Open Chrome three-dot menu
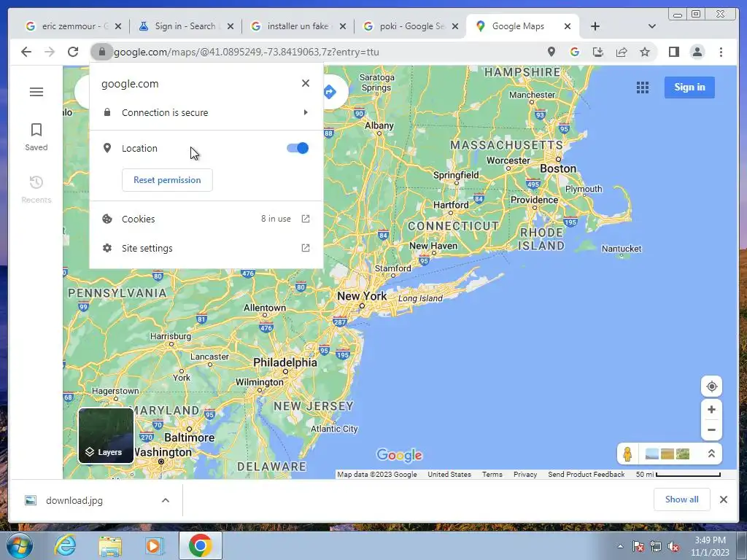The height and width of the screenshot is (560, 747). click(721, 52)
